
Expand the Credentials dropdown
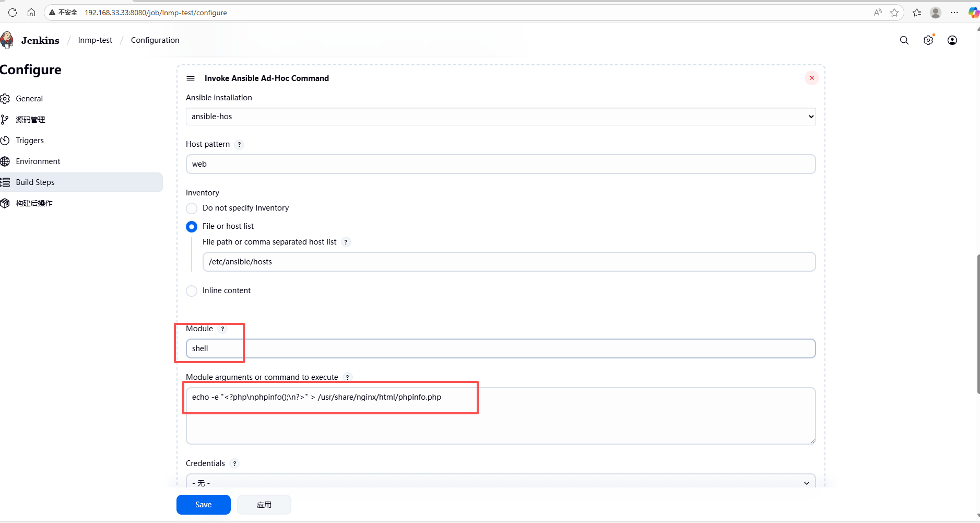tap(501, 482)
